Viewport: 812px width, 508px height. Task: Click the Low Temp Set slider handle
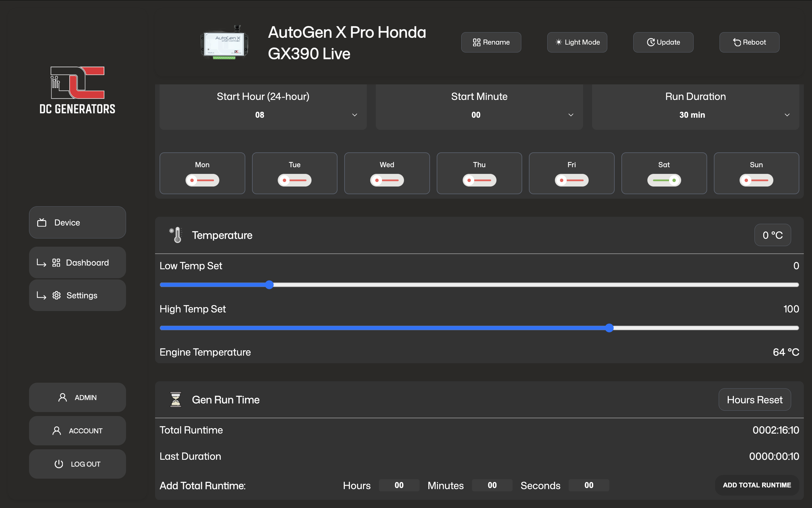pyautogui.click(x=269, y=285)
